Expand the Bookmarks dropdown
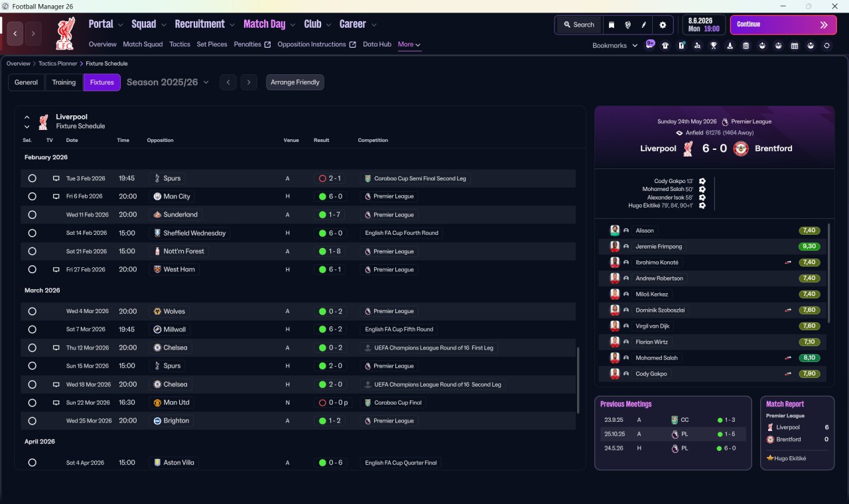 tap(615, 45)
